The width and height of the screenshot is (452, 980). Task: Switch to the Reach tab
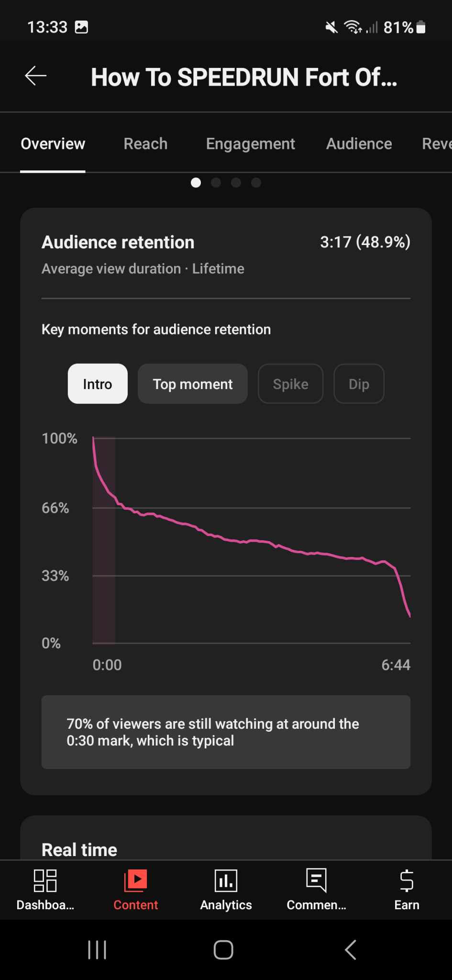(145, 144)
